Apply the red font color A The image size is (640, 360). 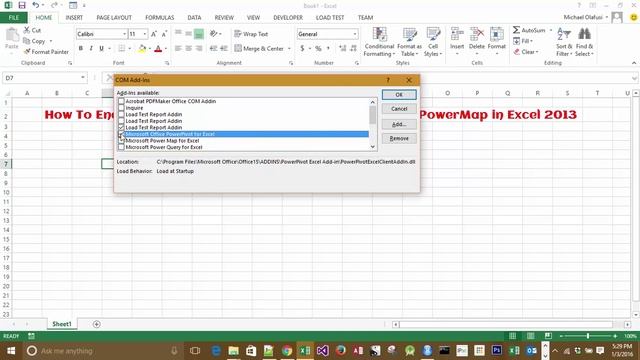coord(158,49)
